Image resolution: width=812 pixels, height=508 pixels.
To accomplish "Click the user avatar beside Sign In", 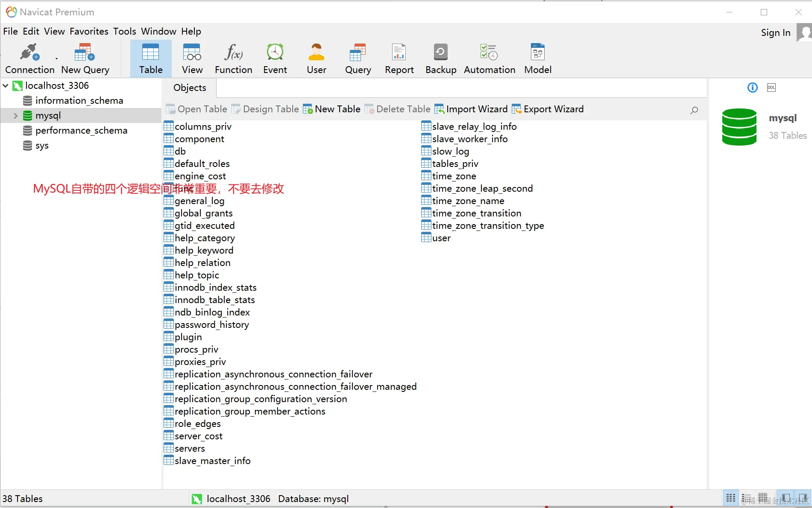I will coord(804,32).
